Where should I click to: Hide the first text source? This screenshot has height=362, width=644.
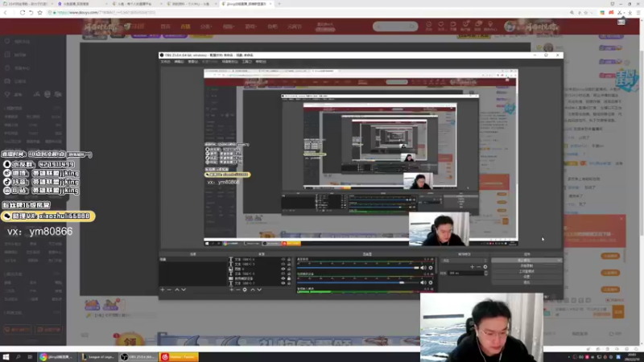pyautogui.click(x=283, y=259)
